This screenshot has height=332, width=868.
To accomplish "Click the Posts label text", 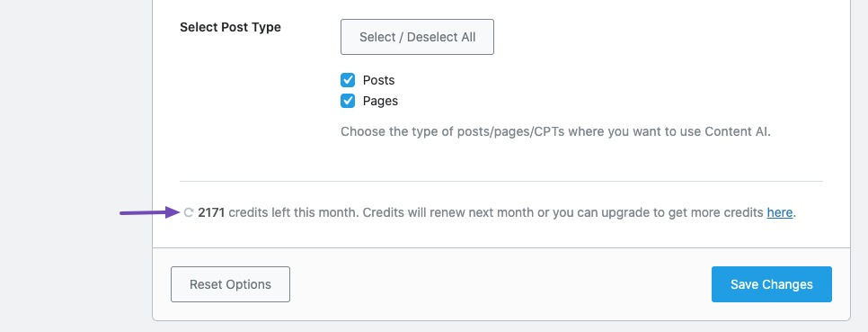I will click(x=378, y=80).
